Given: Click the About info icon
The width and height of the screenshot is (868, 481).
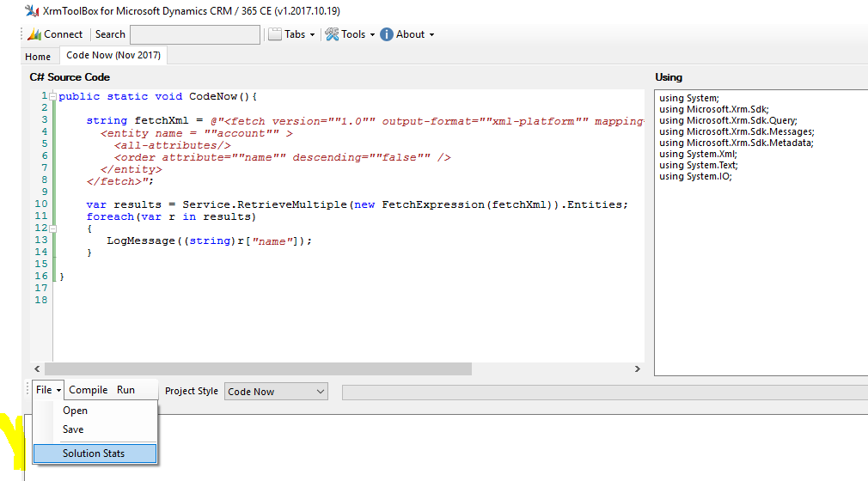Looking at the screenshot, I should pyautogui.click(x=387, y=34).
